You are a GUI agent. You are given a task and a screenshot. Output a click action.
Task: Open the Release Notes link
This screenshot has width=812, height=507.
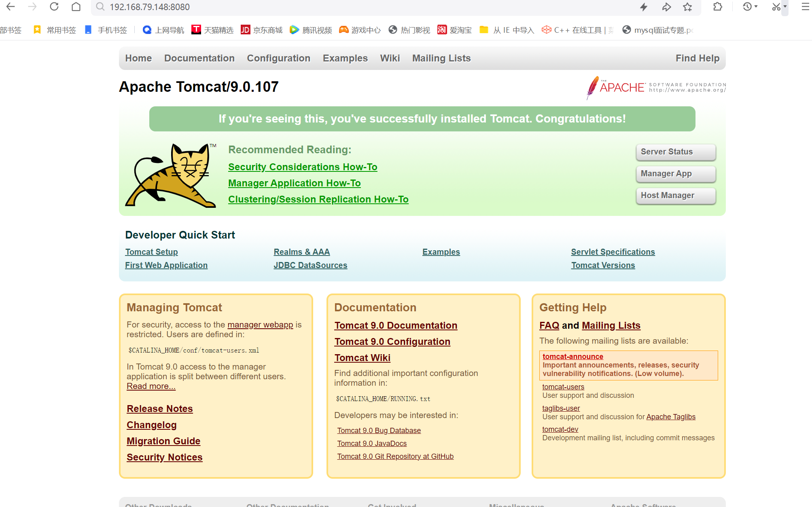(160, 409)
